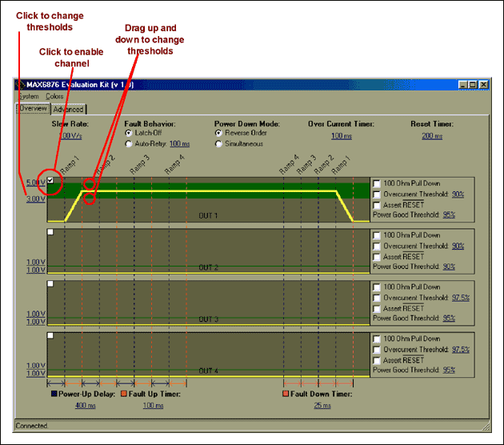Choose Simultaneous power down mode

[218, 143]
